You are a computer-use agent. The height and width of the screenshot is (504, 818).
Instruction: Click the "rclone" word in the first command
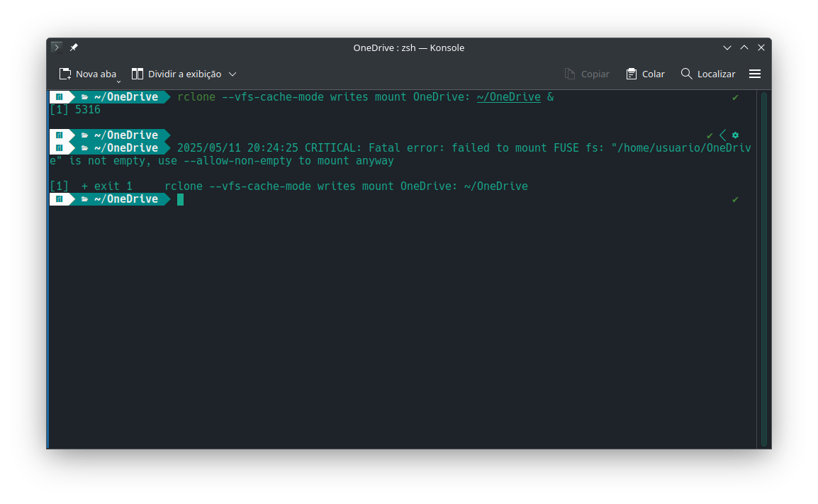[196, 97]
